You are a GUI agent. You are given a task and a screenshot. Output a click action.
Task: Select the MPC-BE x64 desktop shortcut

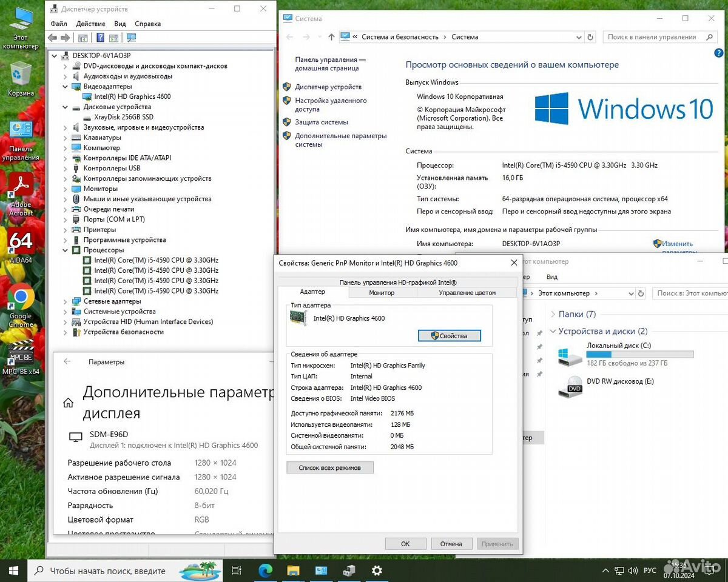tap(21, 358)
